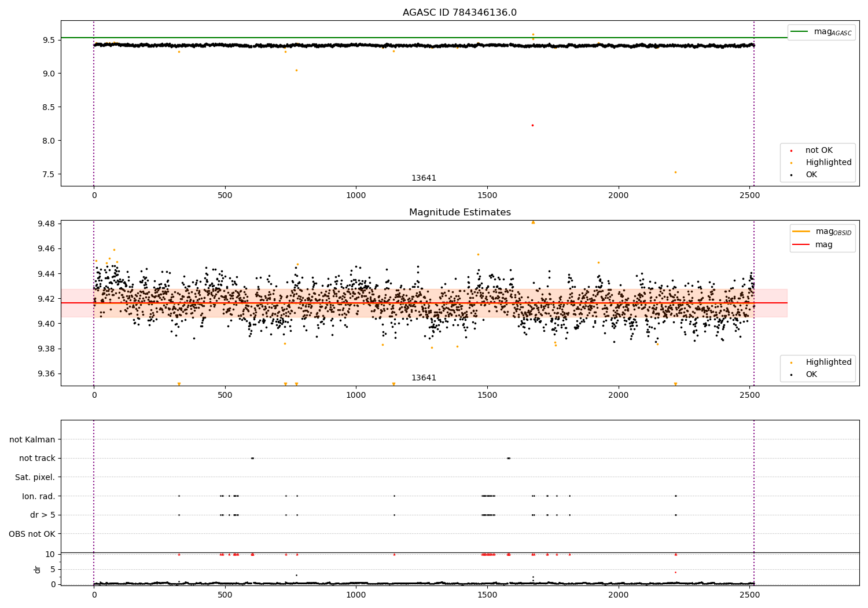Click the '9.5' y-axis tick label
The image size is (868, 608).
[x=49, y=40]
